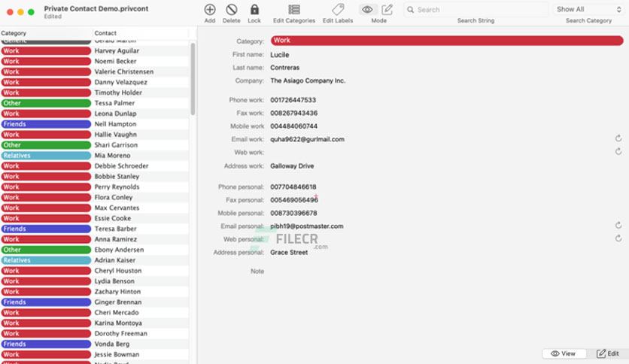Lock the contact file with padlock icon
Image resolution: width=629 pixels, height=364 pixels.
254,10
